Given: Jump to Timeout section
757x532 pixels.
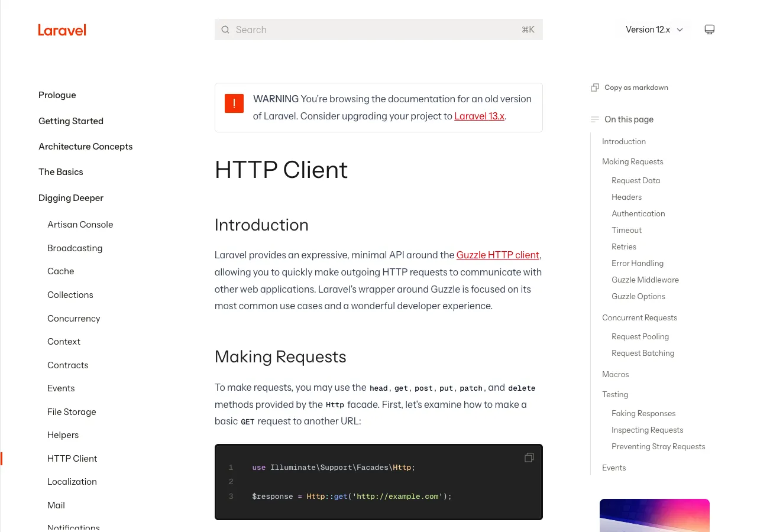Looking at the screenshot, I should (627, 230).
